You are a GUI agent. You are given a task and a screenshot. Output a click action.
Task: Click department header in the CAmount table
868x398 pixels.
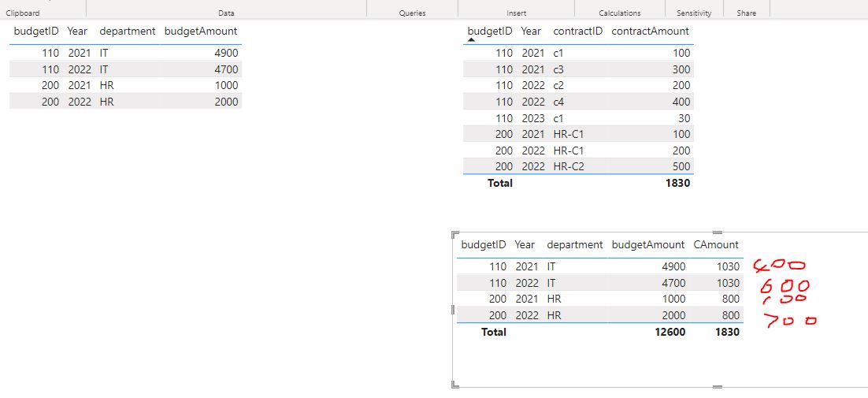coord(575,244)
